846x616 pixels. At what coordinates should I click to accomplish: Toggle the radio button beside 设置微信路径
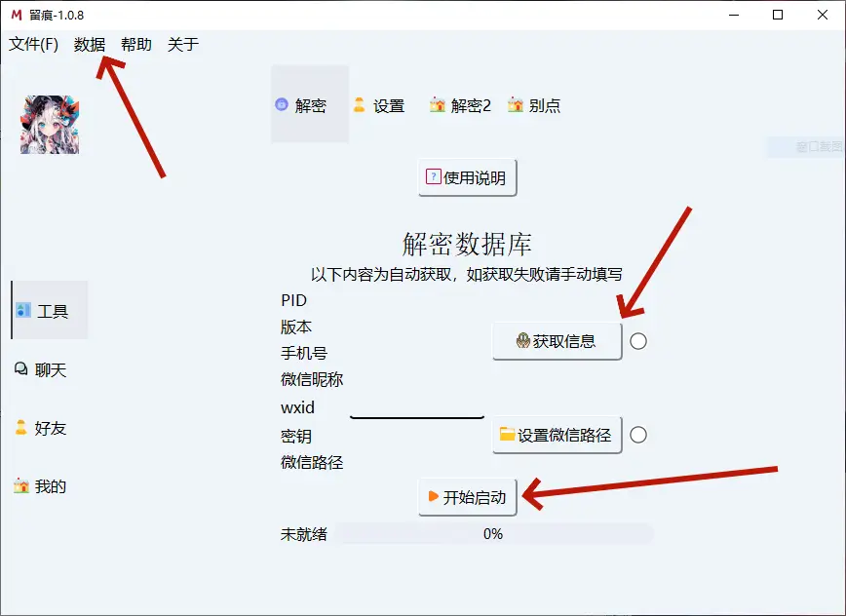(x=638, y=435)
